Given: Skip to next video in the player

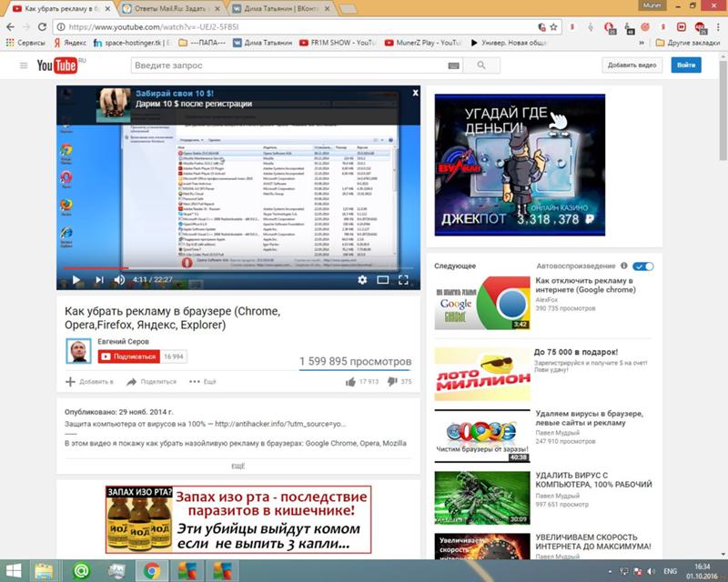Looking at the screenshot, I should 99,279.
